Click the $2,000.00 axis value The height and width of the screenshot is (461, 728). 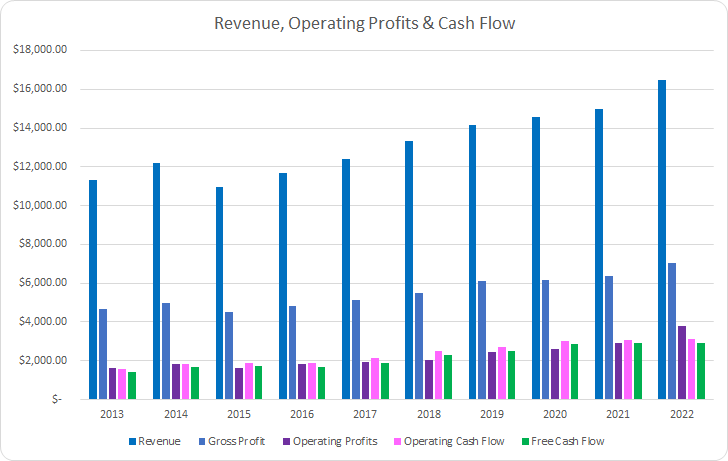pyautogui.click(x=43, y=360)
